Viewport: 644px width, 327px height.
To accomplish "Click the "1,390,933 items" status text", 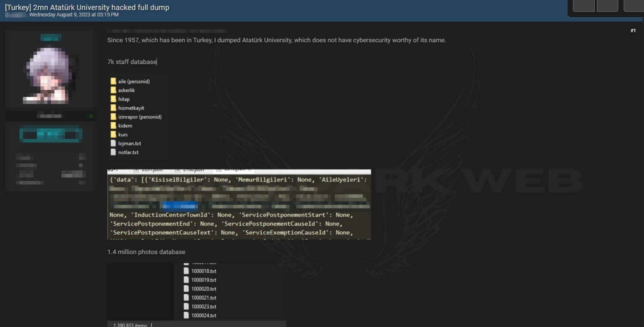I will point(130,325).
